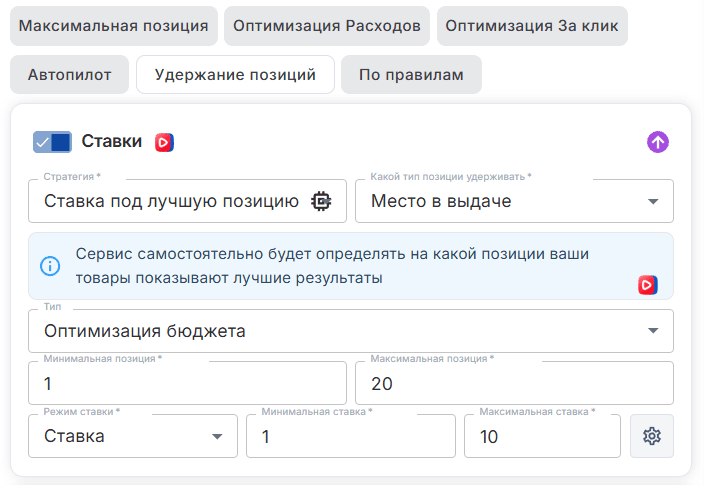Expand the Тип dropdown Оптимизация бюджета
This screenshot has height=485, width=704.
(x=351, y=331)
